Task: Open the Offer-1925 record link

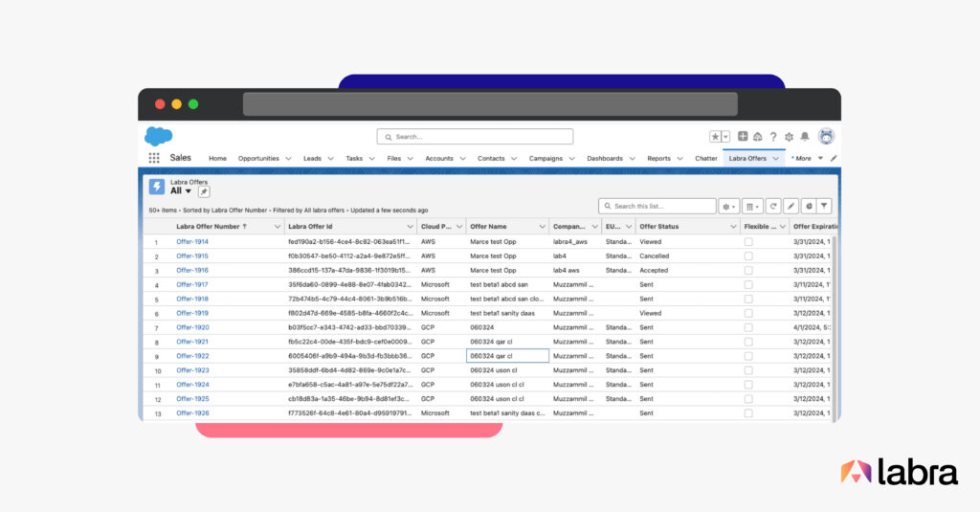Action: pos(191,399)
